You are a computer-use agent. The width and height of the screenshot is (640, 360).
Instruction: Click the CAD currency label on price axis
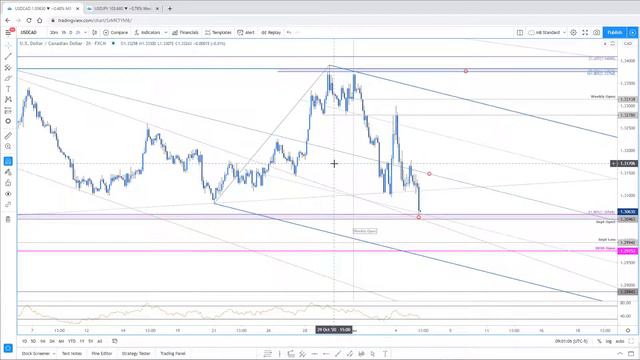tap(628, 43)
